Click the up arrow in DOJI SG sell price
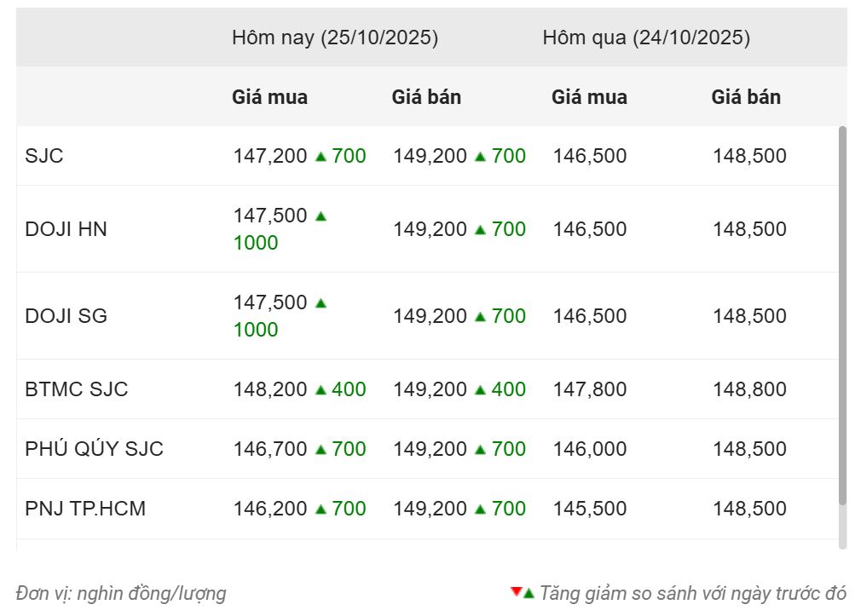The height and width of the screenshot is (616, 855). pos(480,317)
